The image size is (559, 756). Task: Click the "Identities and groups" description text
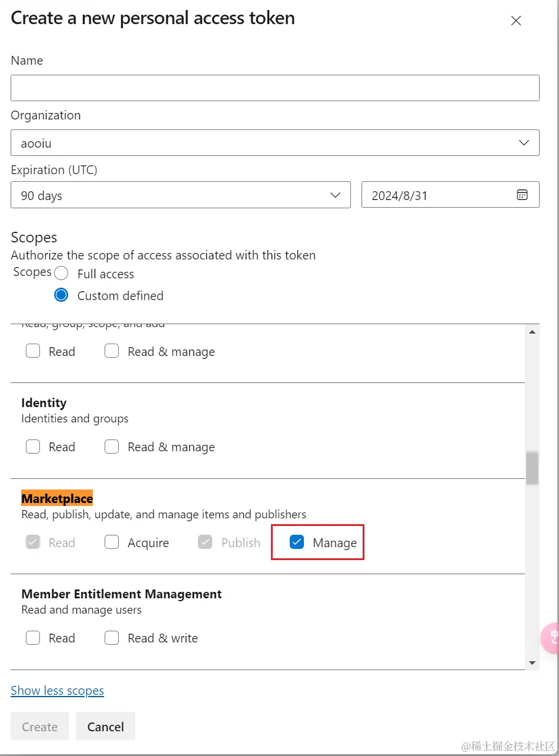click(75, 419)
